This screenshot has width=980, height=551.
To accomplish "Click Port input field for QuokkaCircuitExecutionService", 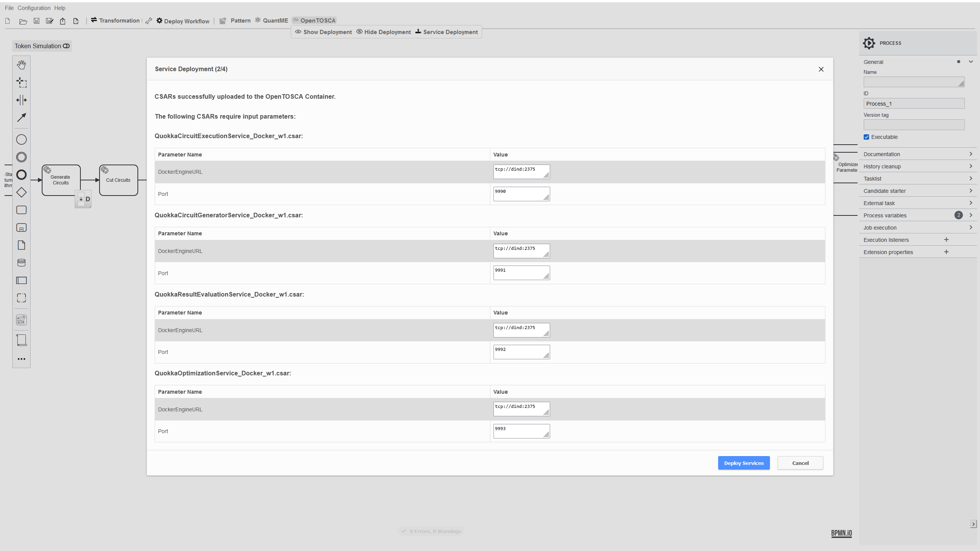I will pyautogui.click(x=522, y=194).
